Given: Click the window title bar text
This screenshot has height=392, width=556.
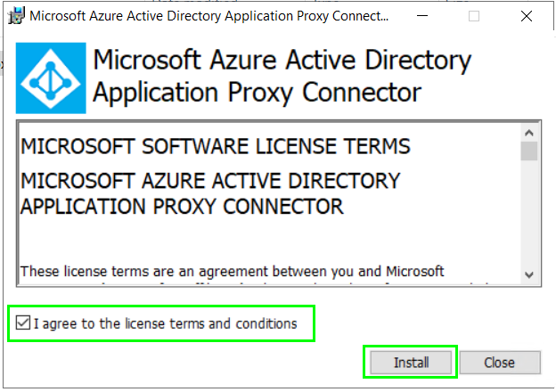Looking at the screenshot, I should point(209,16).
